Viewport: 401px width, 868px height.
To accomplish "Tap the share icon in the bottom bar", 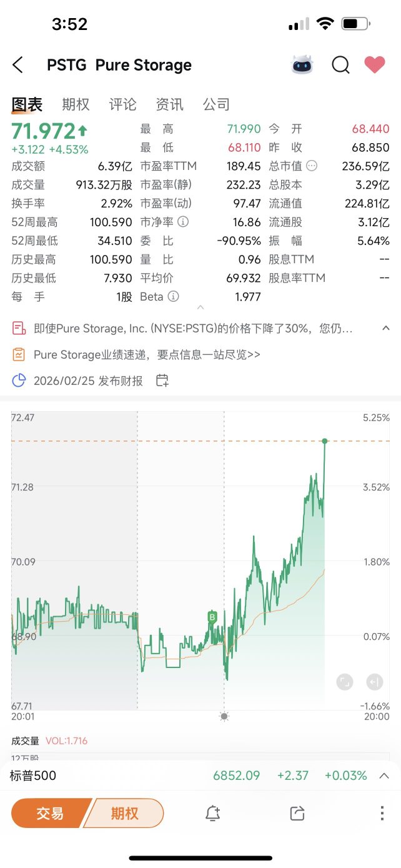I will (297, 813).
